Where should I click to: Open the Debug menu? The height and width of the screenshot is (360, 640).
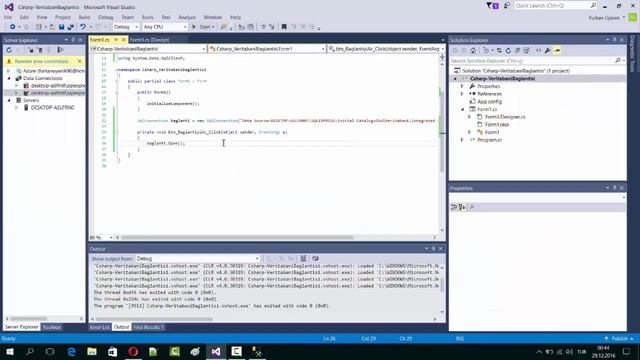[105, 17]
